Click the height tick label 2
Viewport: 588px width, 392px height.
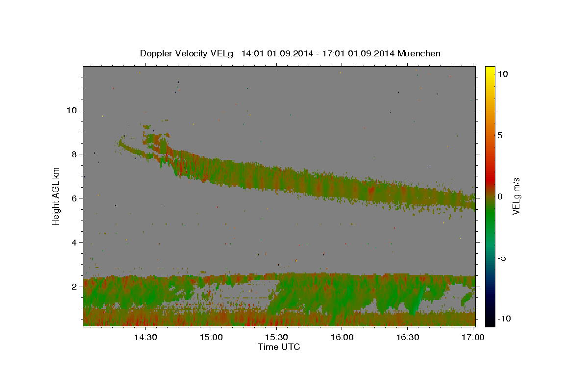(x=74, y=286)
